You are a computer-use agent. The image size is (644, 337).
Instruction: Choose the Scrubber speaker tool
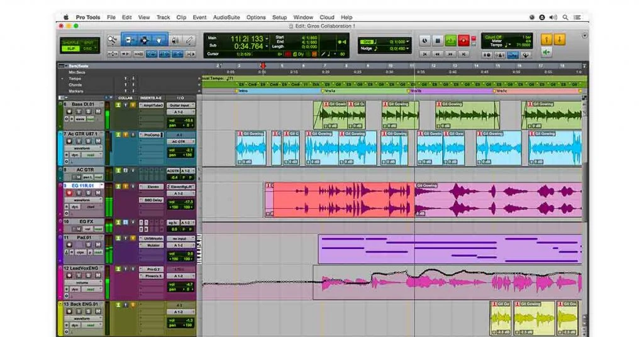pyautogui.click(x=175, y=41)
